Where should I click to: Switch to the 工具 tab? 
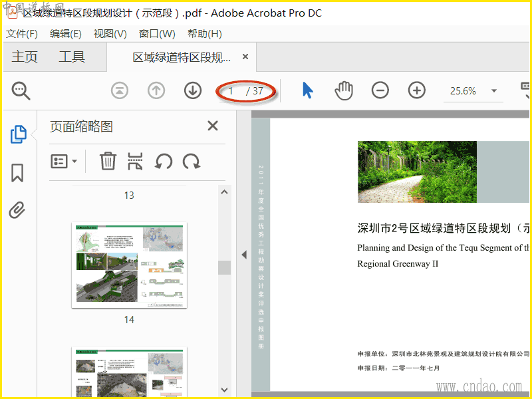(x=72, y=57)
